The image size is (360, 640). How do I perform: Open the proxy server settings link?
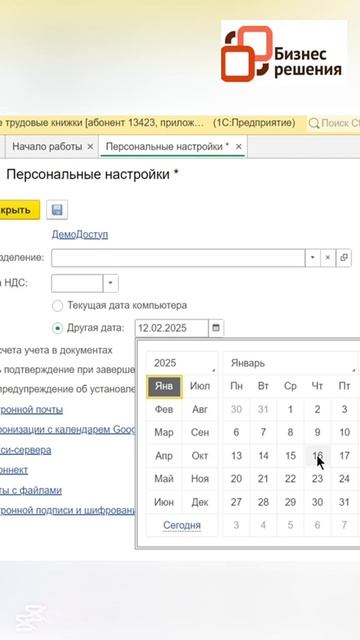click(x=25, y=450)
